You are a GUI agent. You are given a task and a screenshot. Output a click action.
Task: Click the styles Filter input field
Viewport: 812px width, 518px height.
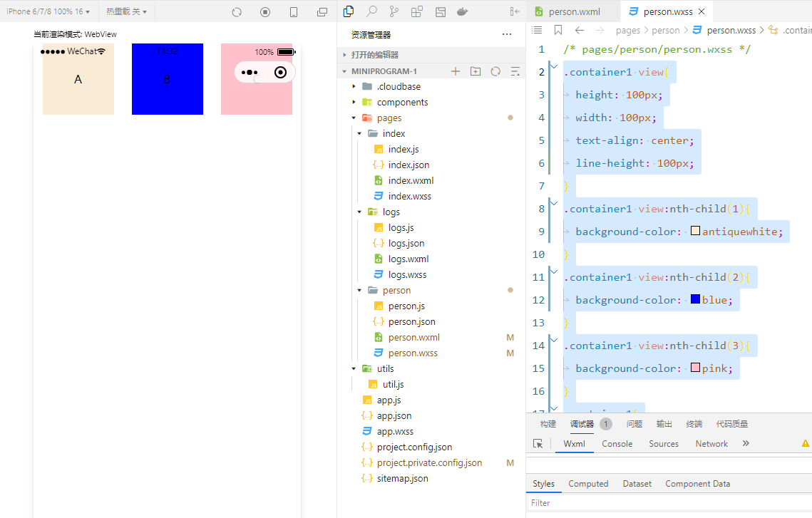pos(669,503)
